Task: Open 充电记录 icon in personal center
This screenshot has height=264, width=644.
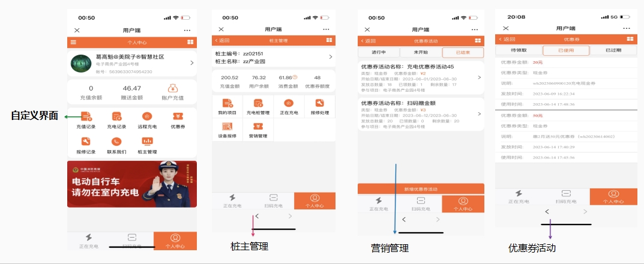Action: (116, 116)
